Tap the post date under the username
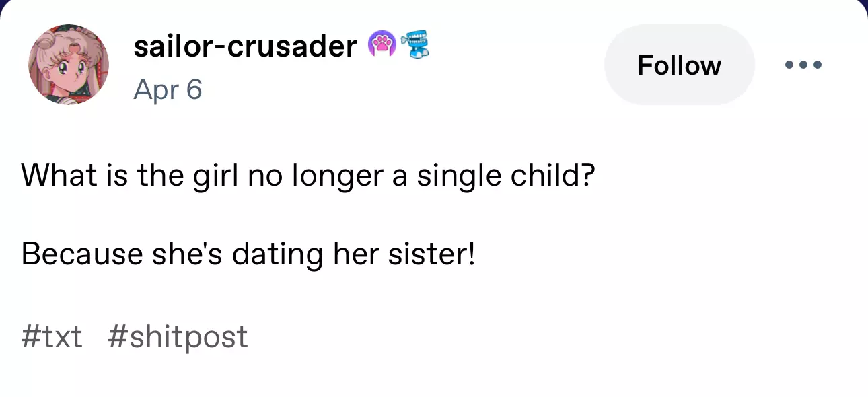 click(x=168, y=89)
